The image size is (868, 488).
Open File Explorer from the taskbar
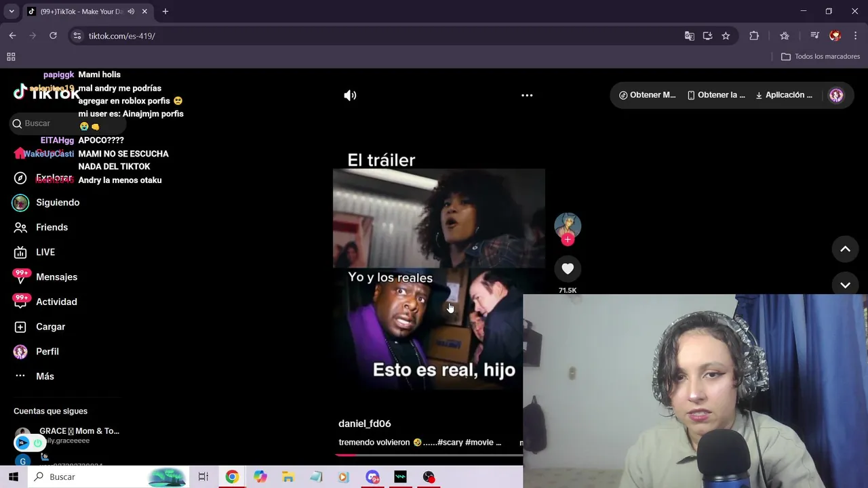[x=288, y=477]
